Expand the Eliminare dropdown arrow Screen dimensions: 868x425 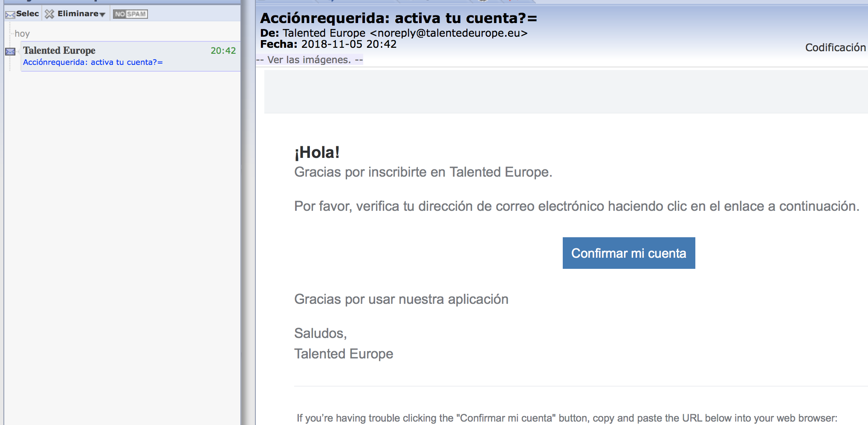[x=102, y=15]
